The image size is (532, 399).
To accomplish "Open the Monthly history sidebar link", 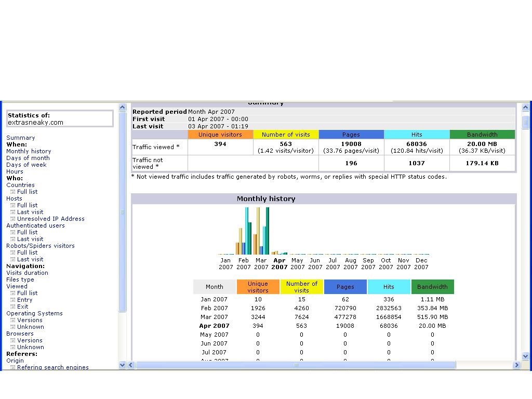I will [29, 151].
